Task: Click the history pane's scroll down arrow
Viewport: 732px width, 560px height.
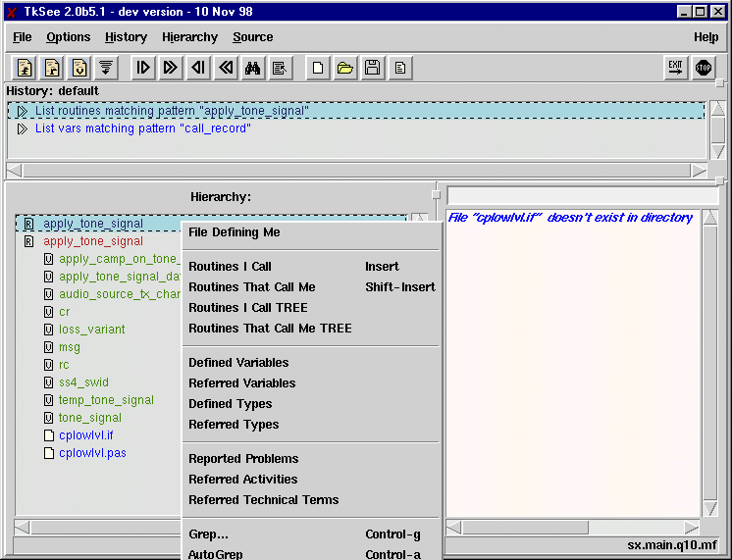Action: coord(717,151)
